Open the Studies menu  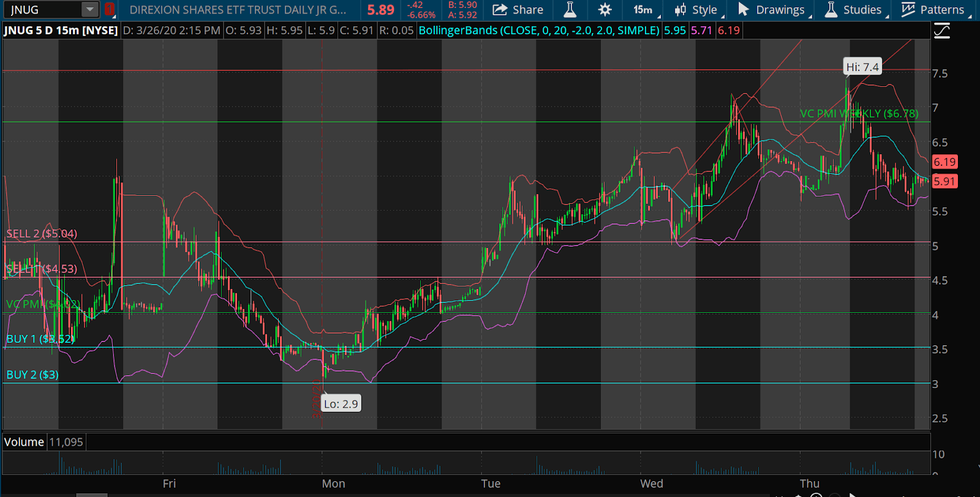tap(855, 10)
